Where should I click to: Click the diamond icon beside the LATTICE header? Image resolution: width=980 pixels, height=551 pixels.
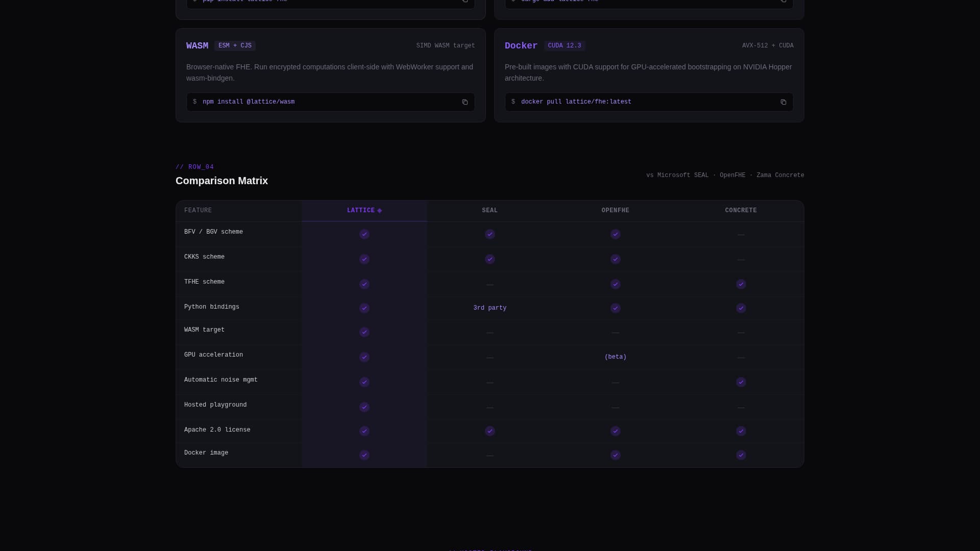tap(379, 211)
